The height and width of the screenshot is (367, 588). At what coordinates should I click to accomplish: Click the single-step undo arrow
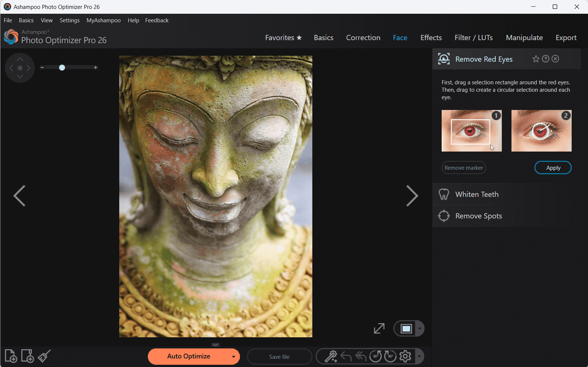[x=346, y=357]
